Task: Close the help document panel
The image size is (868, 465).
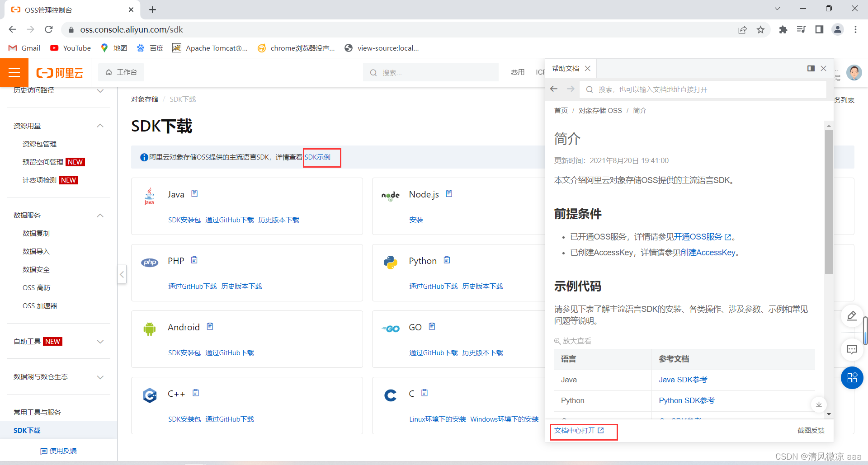Action: click(824, 68)
